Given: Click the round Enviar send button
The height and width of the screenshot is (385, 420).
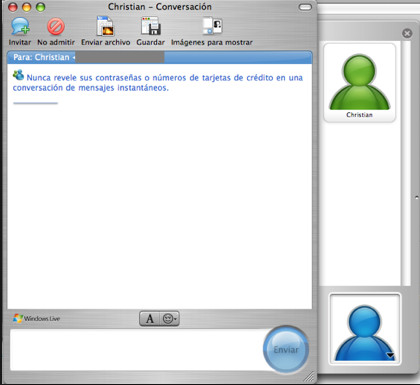Looking at the screenshot, I should point(286,349).
